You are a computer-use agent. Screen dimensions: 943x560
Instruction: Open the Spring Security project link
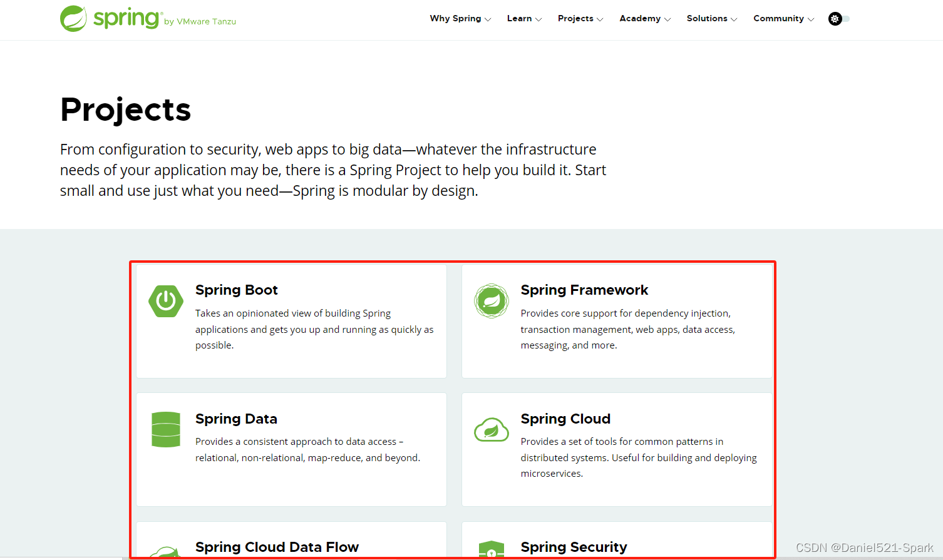(x=574, y=547)
